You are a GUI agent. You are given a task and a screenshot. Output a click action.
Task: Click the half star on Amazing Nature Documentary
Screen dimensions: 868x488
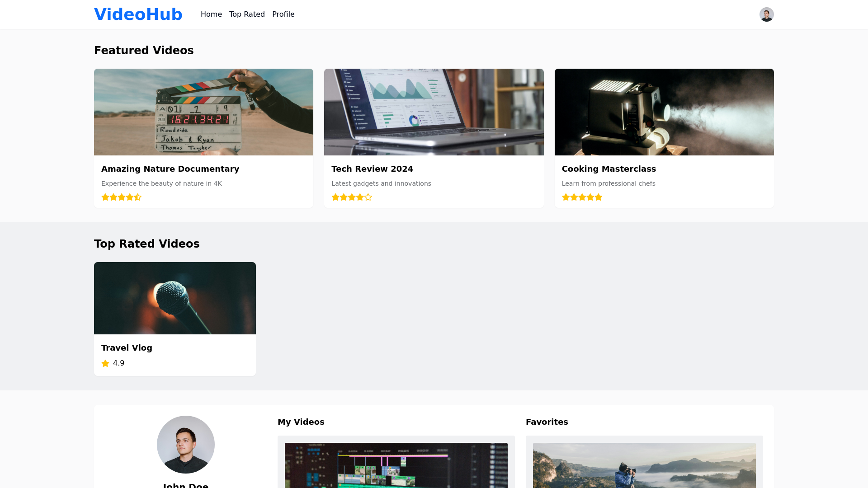click(138, 197)
